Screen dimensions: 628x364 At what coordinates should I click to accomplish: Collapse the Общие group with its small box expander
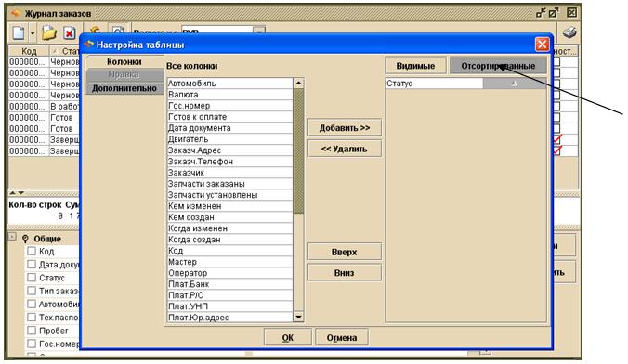[x=12, y=237]
